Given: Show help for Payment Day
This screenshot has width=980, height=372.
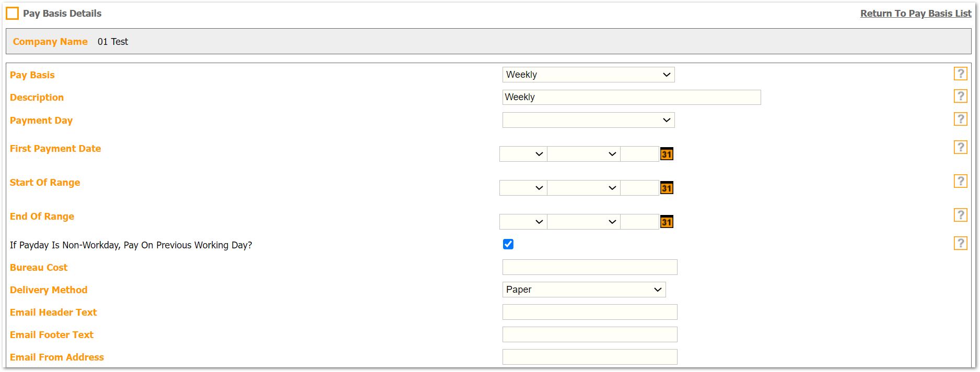Looking at the screenshot, I should coord(960,119).
